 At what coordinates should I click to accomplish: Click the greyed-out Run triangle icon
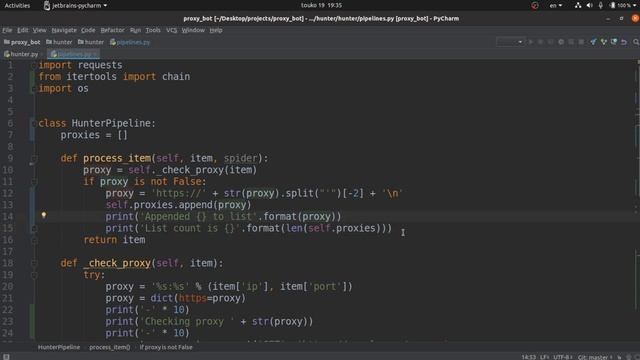pyautogui.click(x=531, y=42)
